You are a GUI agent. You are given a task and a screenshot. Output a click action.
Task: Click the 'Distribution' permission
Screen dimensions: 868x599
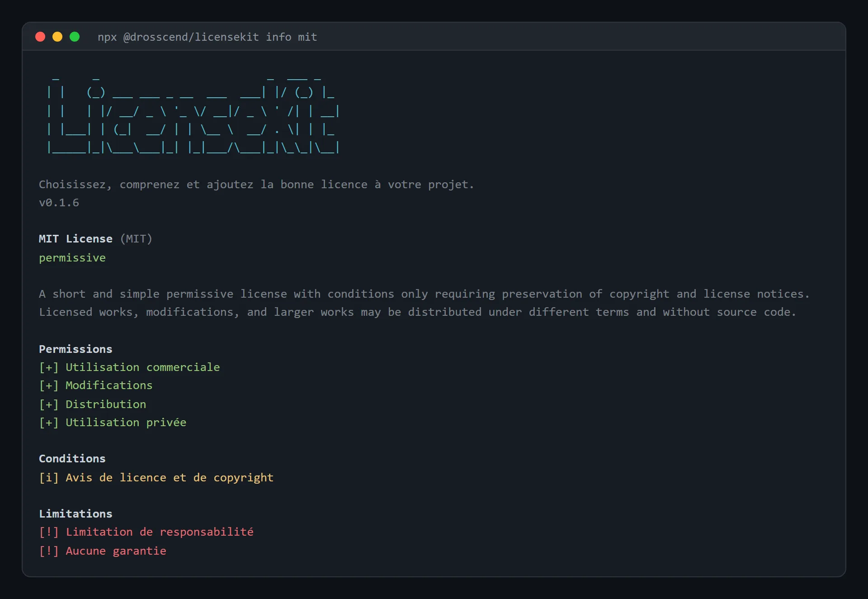coord(106,404)
